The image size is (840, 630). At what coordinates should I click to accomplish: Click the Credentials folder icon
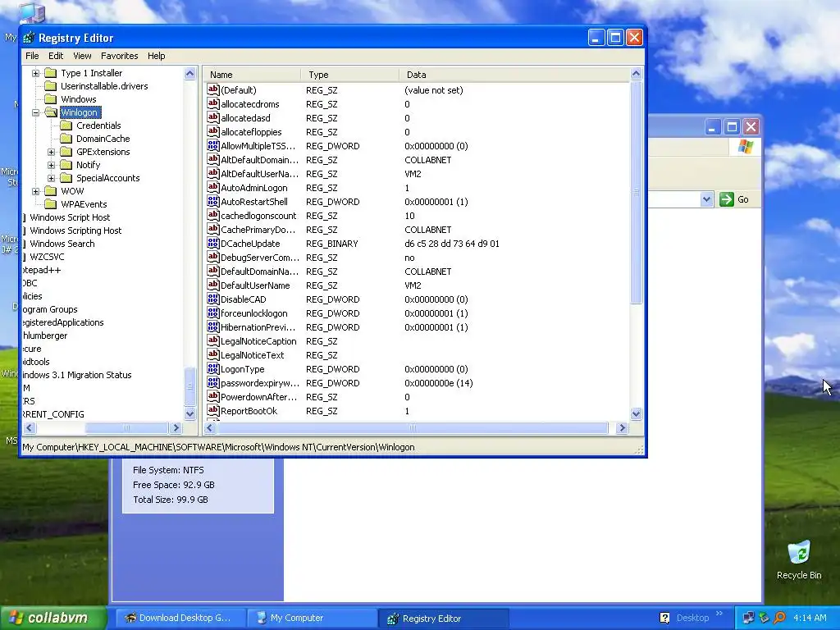click(66, 126)
